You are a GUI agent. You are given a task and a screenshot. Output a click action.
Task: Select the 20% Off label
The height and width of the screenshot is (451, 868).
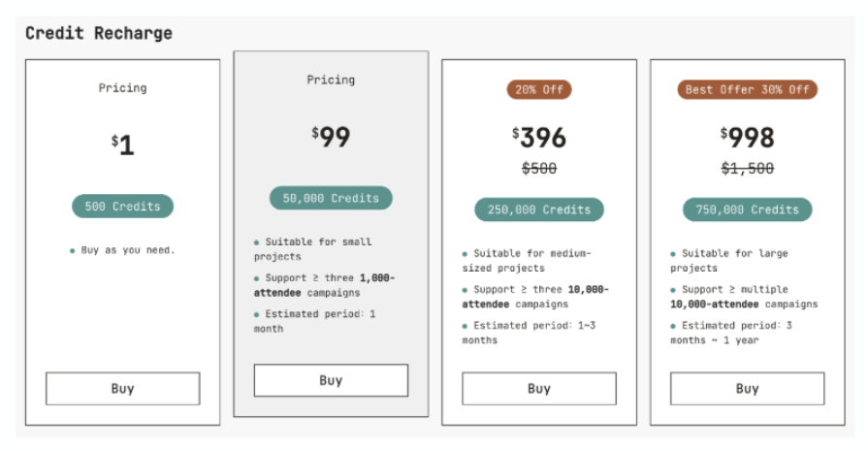point(539,89)
